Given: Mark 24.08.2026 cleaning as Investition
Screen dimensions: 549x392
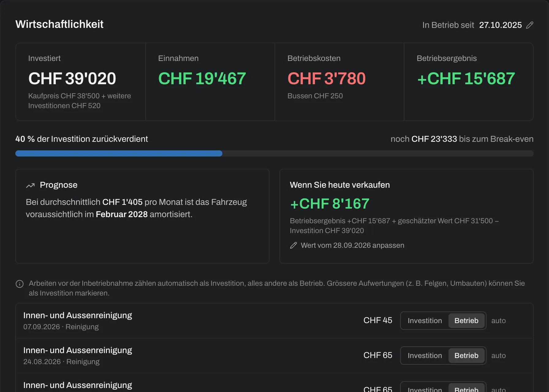Looking at the screenshot, I should pos(425,356).
